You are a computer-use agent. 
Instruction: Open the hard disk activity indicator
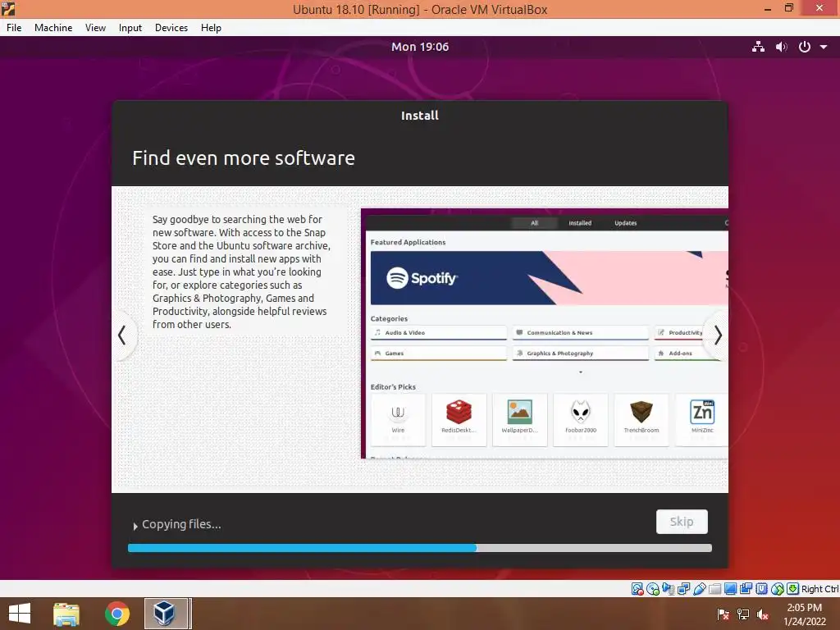637,589
